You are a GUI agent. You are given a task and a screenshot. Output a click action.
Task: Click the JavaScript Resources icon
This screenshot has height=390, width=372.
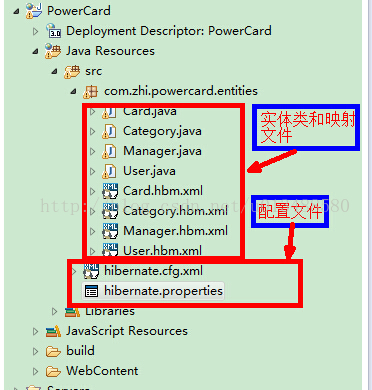[53, 331]
